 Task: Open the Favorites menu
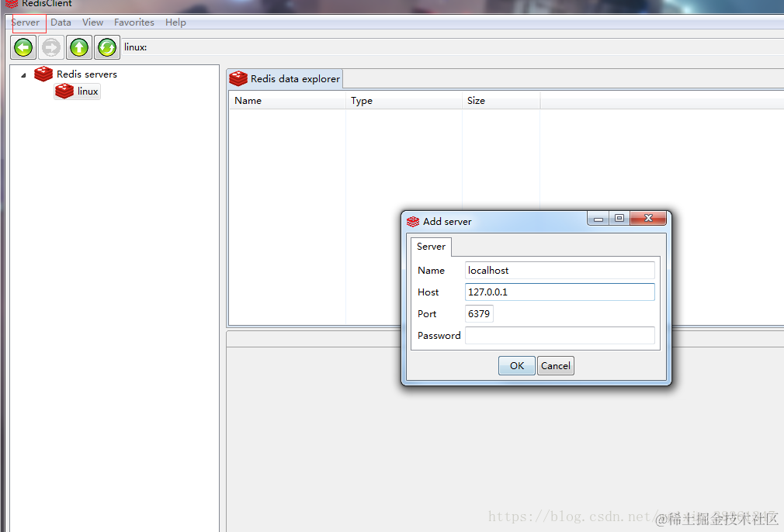click(x=134, y=22)
